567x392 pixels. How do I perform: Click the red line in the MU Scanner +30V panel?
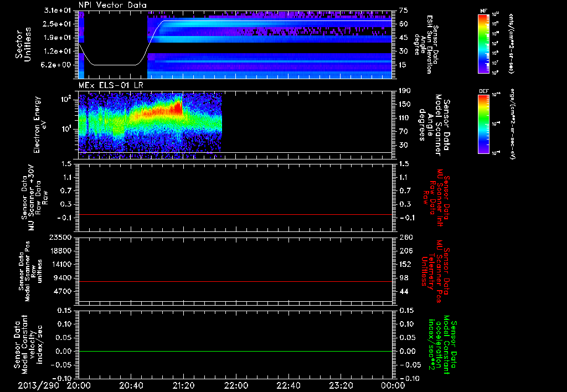click(235, 214)
